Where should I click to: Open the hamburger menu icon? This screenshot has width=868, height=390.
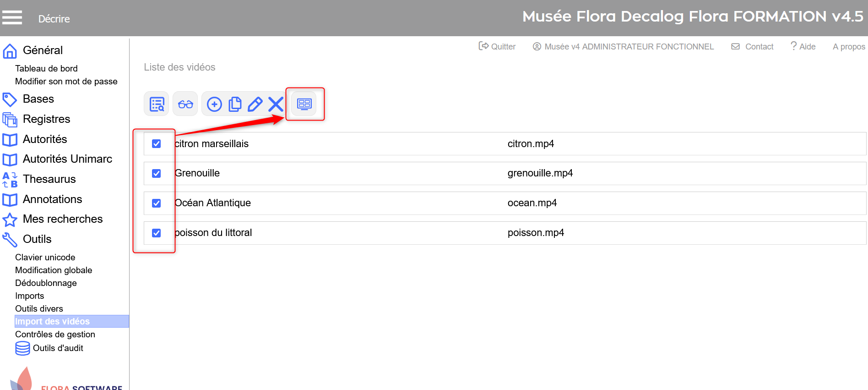coord(12,17)
